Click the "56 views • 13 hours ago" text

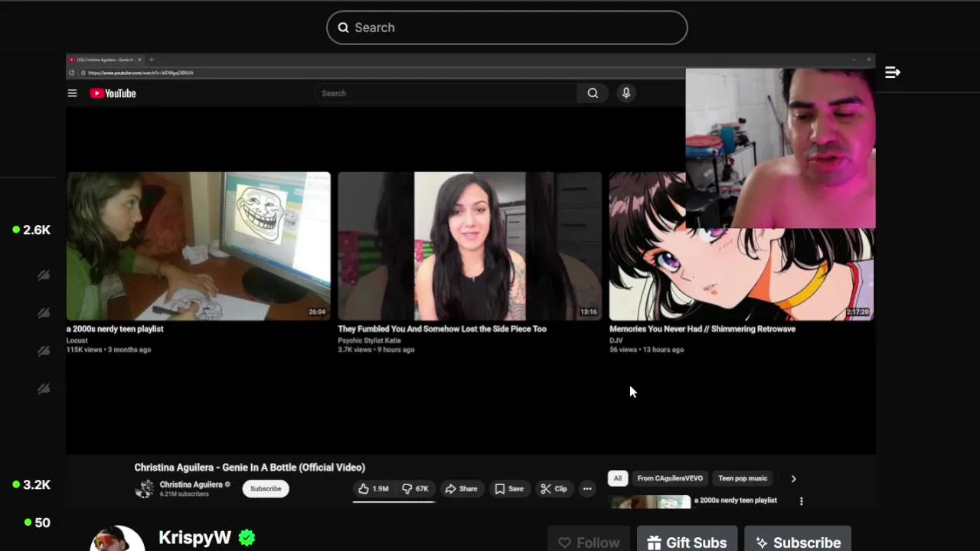(x=646, y=350)
